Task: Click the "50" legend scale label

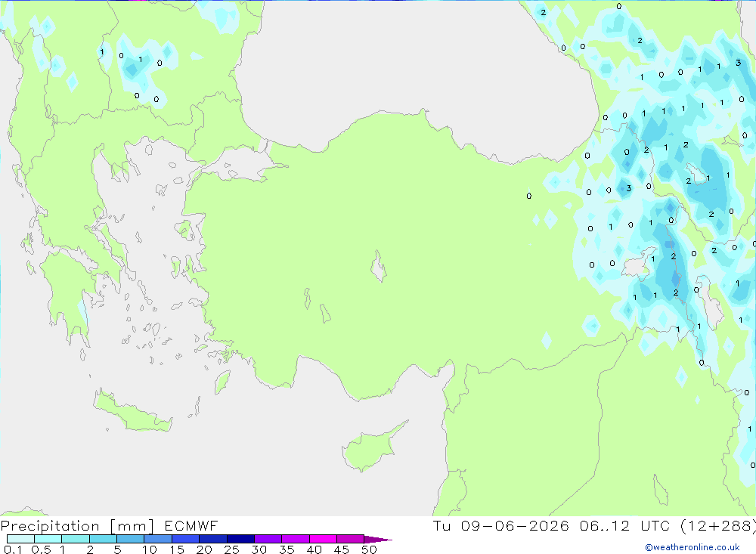Action: pos(369,549)
